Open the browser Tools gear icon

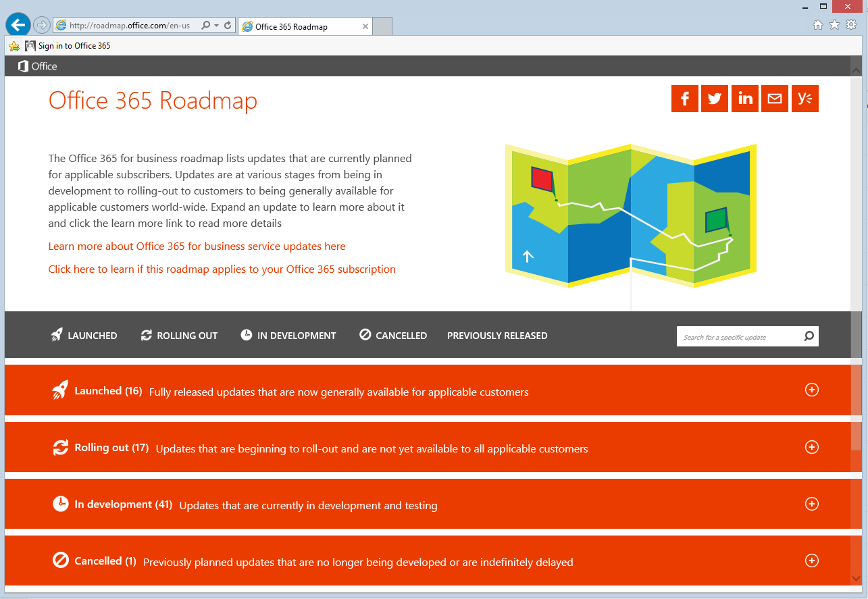point(851,25)
